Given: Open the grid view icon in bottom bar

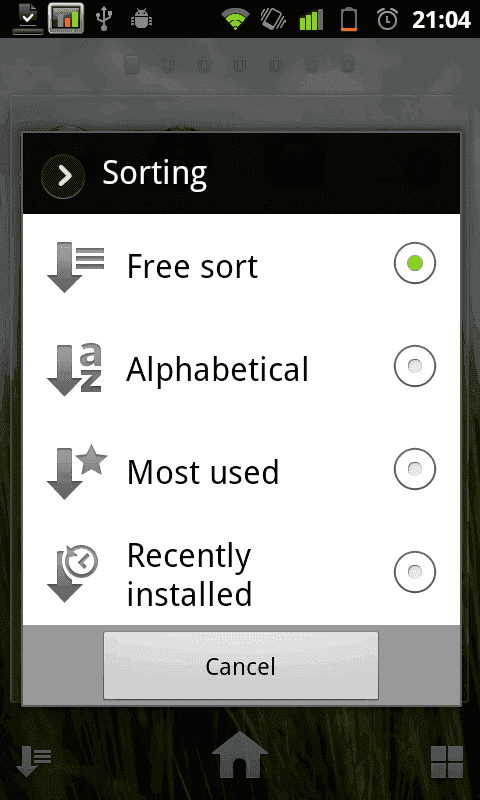Looking at the screenshot, I should 447,762.
